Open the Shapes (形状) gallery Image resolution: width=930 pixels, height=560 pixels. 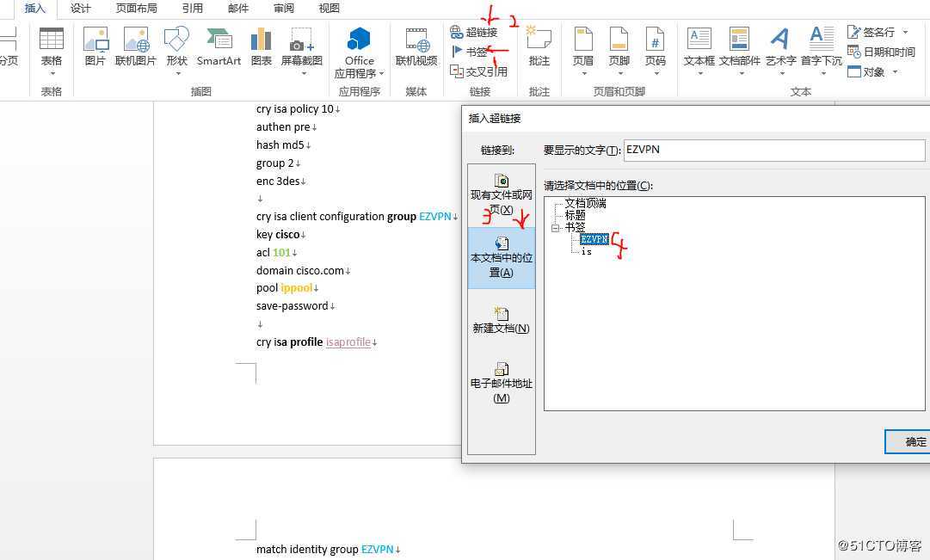(176, 51)
